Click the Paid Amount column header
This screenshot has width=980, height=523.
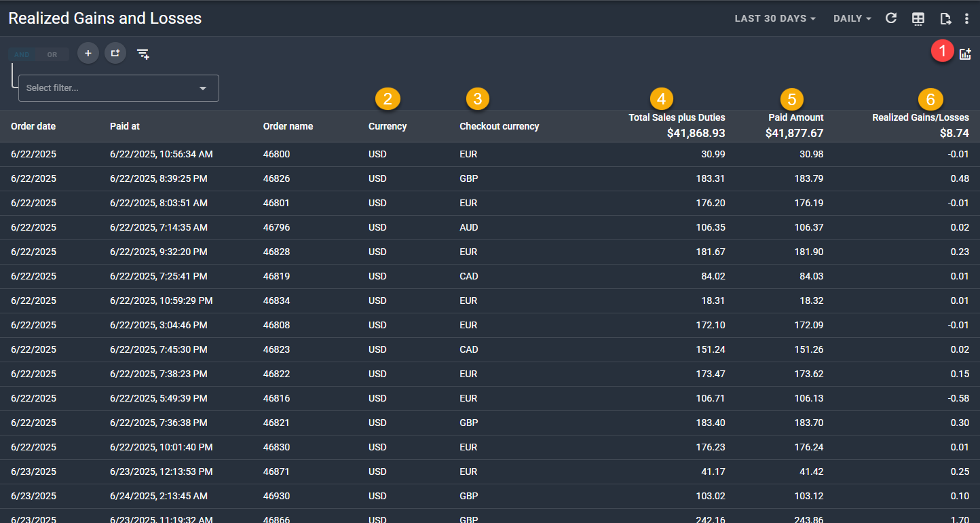(x=795, y=117)
